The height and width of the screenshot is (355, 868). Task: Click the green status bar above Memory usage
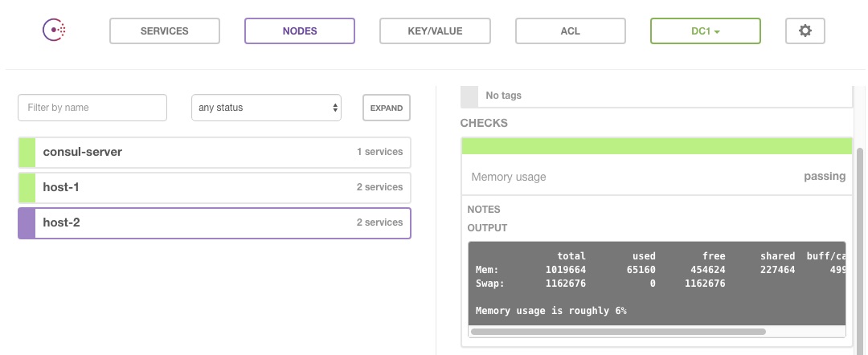pos(657,146)
